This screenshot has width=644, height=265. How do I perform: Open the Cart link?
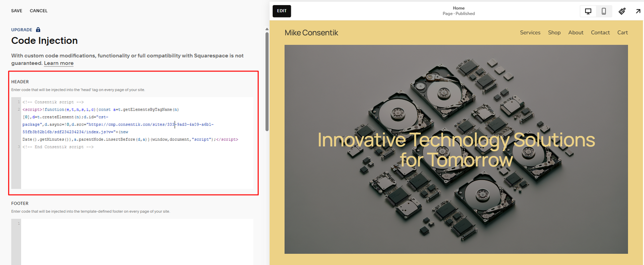(622, 33)
